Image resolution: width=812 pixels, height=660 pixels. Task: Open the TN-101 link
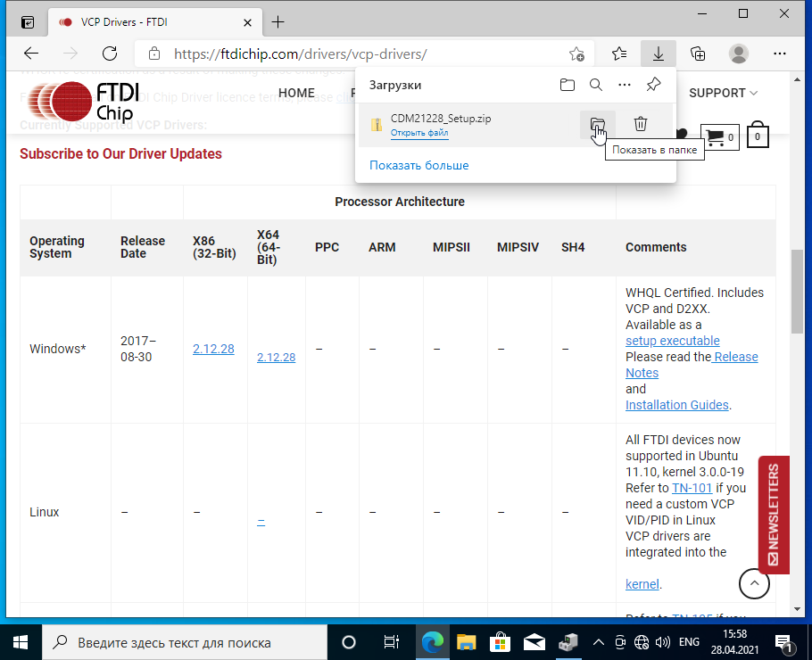pyautogui.click(x=692, y=488)
